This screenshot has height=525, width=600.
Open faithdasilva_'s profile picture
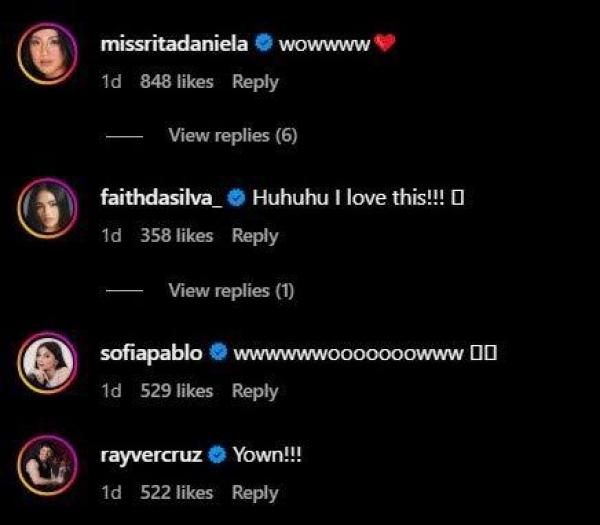[x=47, y=208]
